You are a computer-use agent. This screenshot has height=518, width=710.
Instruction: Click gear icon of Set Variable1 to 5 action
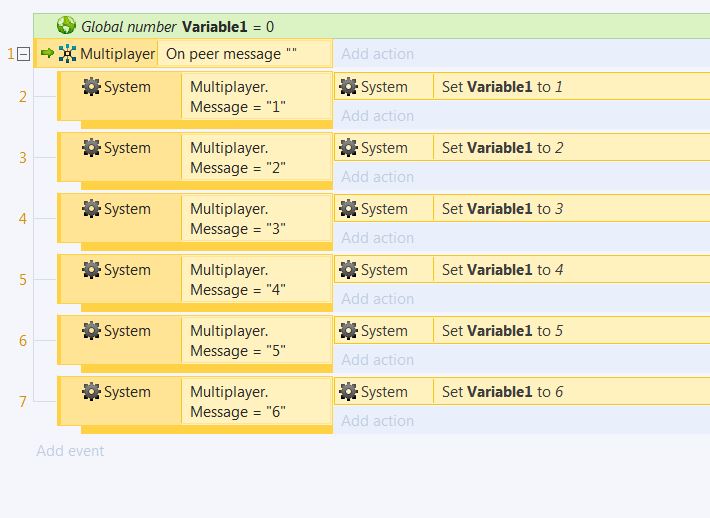[x=348, y=331]
